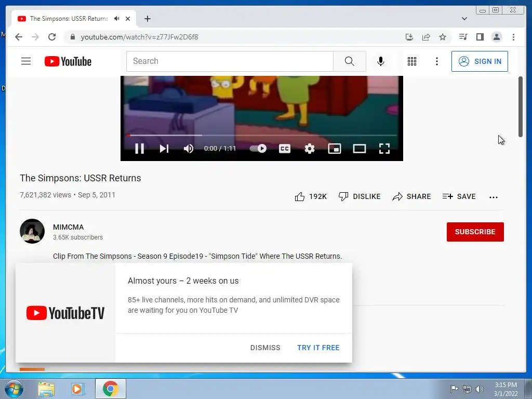Seek on the video progress bar
This screenshot has width=532, height=399.
262,136
